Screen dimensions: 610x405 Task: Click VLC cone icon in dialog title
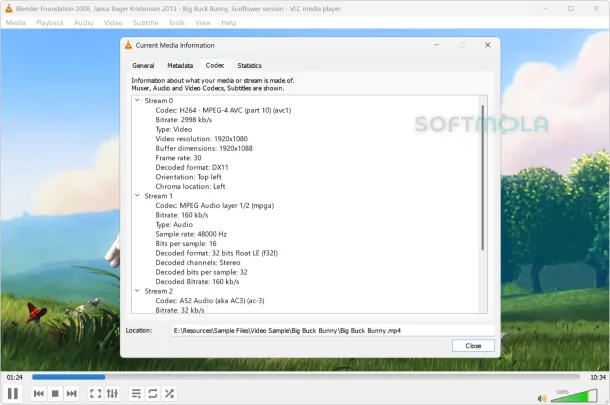click(128, 45)
